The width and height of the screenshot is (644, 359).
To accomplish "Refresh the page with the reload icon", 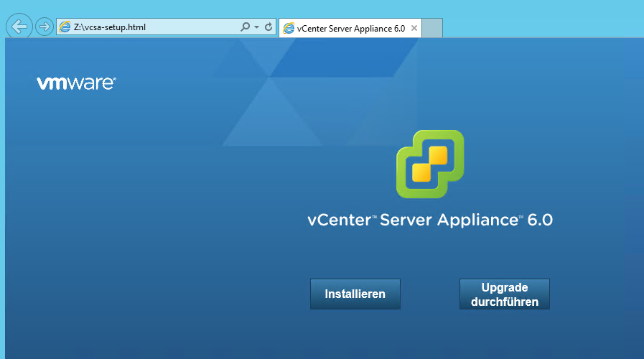I will tap(269, 27).
